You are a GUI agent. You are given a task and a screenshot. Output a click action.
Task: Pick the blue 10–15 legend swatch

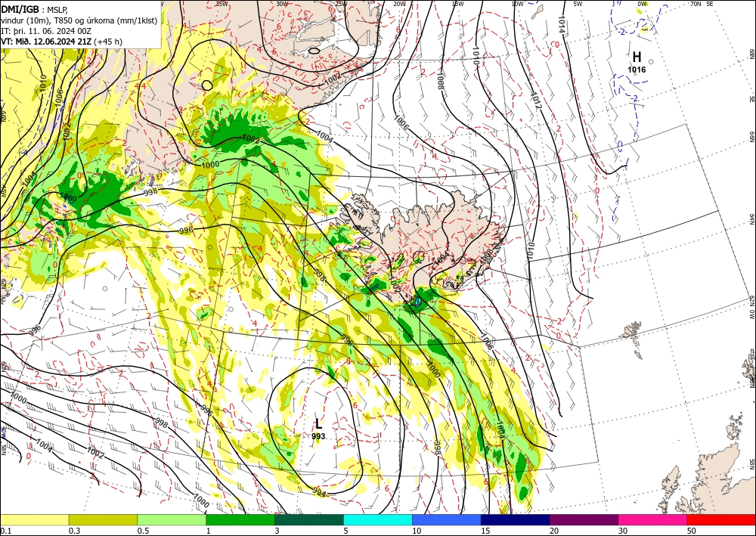click(447, 519)
